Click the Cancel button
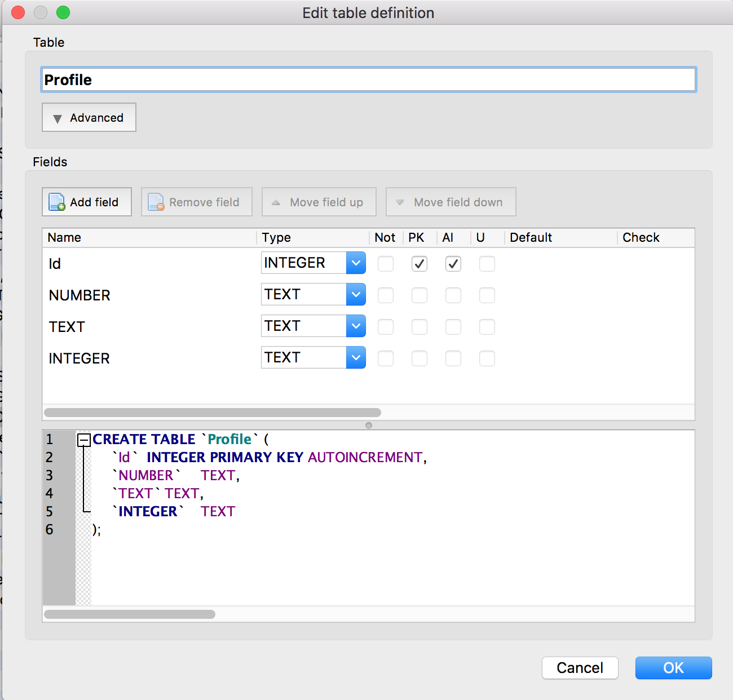The height and width of the screenshot is (700, 733). pyautogui.click(x=580, y=668)
